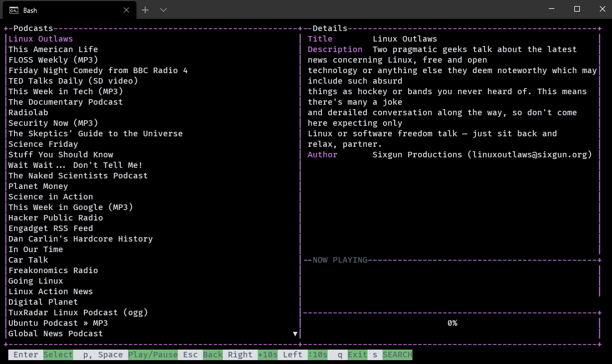Select Car Talk podcast

(28, 260)
